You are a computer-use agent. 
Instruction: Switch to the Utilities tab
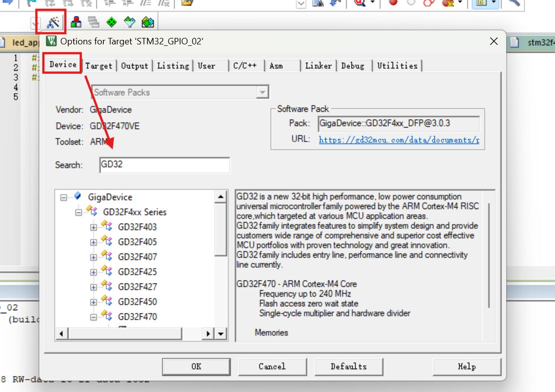click(x=397, y=66)
